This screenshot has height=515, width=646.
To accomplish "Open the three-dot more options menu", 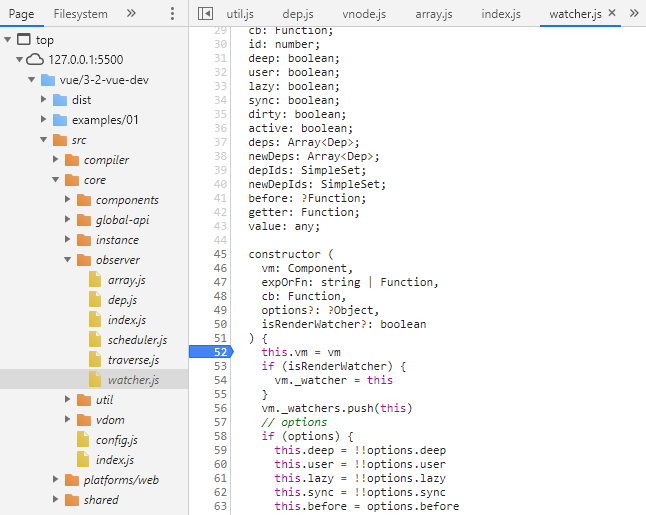I will pyautogui.click(x=172, y=14).
